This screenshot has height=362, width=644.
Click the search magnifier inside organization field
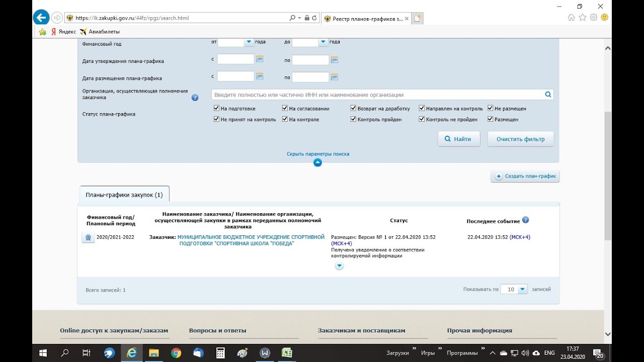click(x=548, y=95)
